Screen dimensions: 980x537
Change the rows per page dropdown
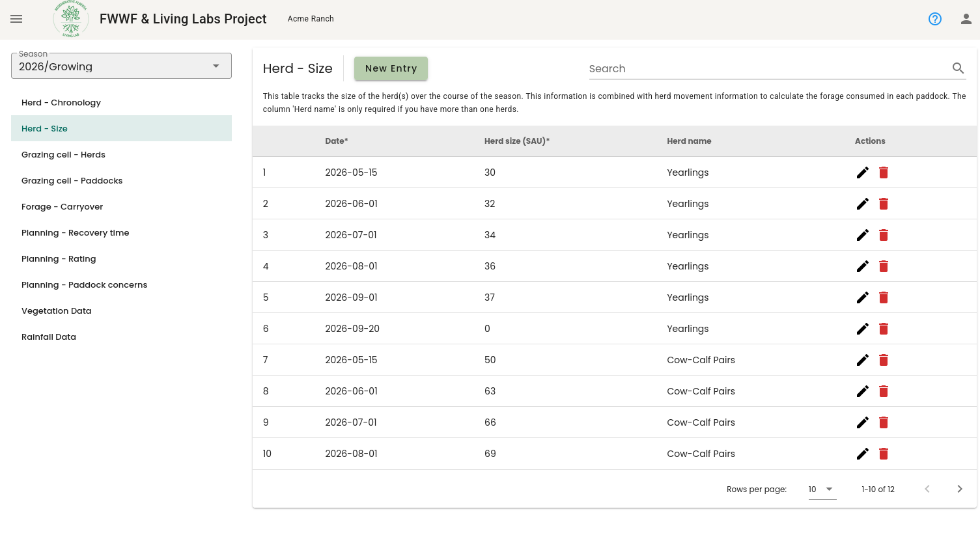[822, 489]
